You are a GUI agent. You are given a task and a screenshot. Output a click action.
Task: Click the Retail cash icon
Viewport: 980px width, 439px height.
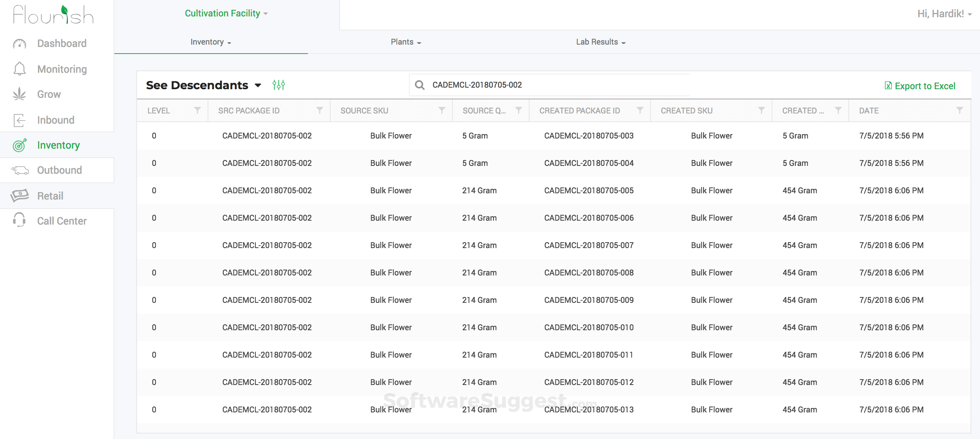(20, 196)
